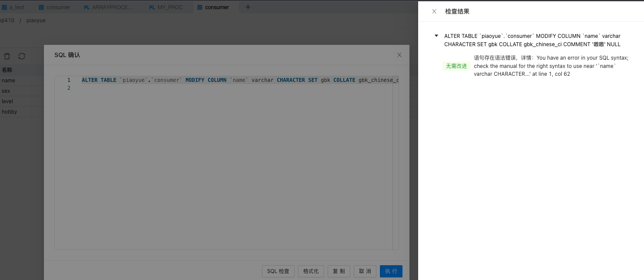Click the table icon on a_test tab
This screenshot has width=644, height=280.
coord(5,7)
